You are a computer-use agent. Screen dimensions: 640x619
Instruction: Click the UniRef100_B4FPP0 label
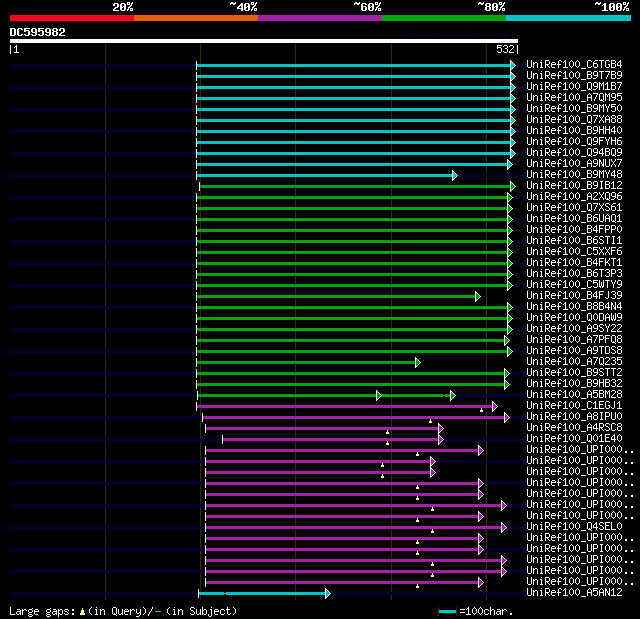[x=574, y=230]
